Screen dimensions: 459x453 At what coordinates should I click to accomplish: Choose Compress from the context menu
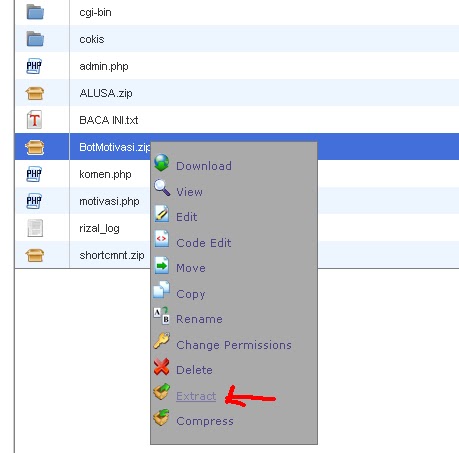[205, 421]
